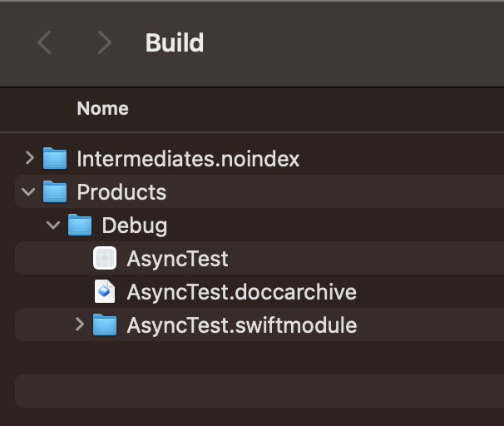Screen dimensions: 504x426
Task: Click the Build window title
Action: click(x=175, y=42)
